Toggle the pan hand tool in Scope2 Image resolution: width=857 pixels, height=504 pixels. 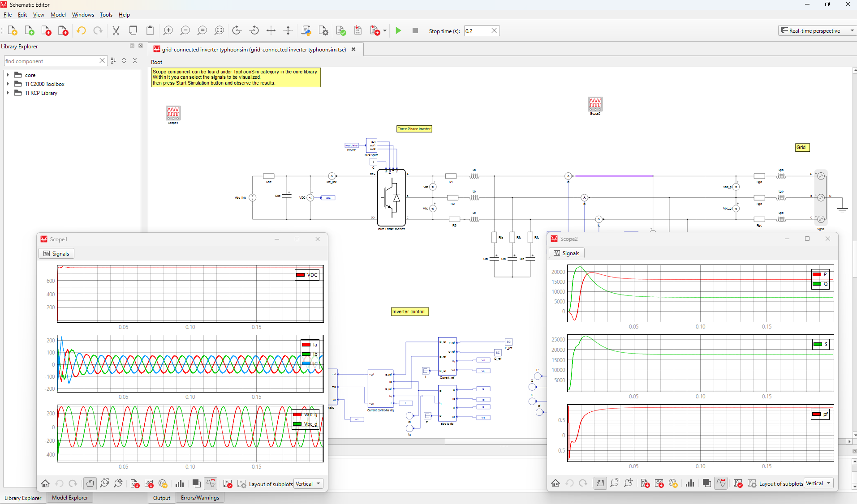[x=600, y=483]
